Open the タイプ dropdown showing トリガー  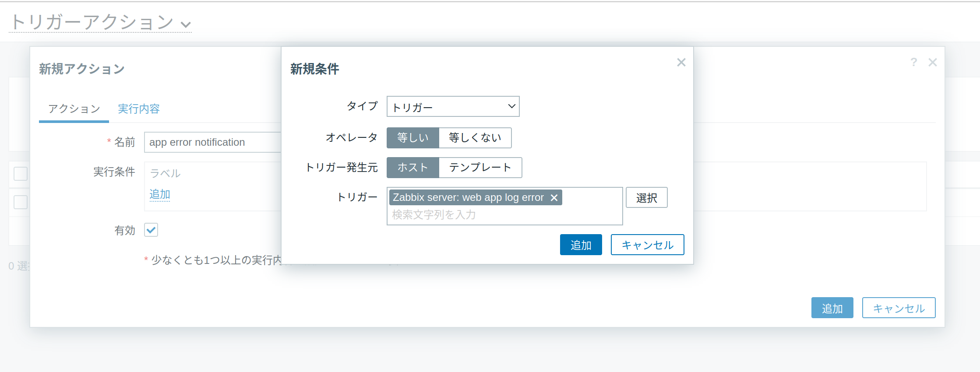(x=453, y=107)
